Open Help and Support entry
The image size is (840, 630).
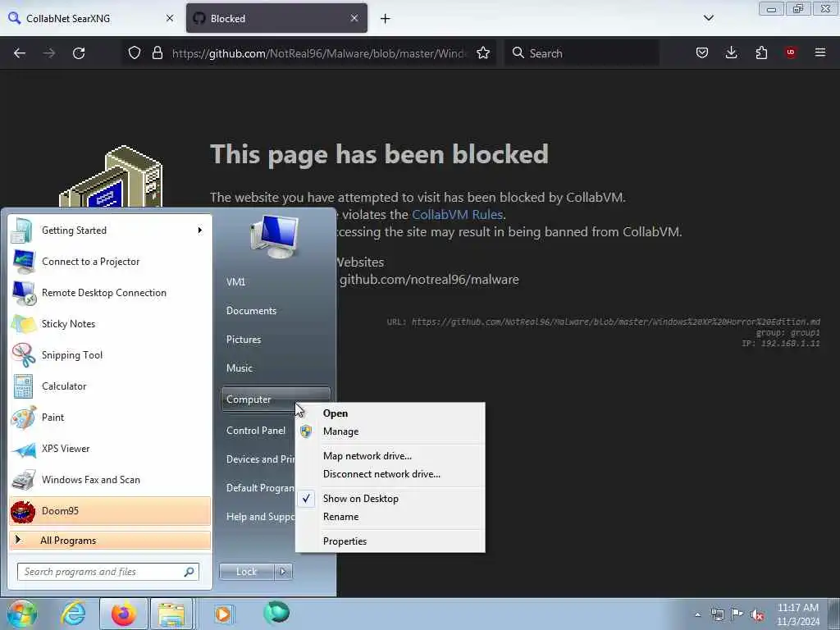(x=260, y=517)
